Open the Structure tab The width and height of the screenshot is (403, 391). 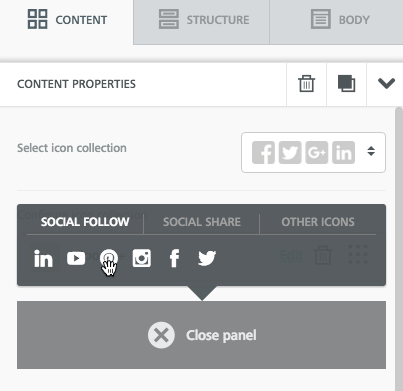tap(201, 20)
